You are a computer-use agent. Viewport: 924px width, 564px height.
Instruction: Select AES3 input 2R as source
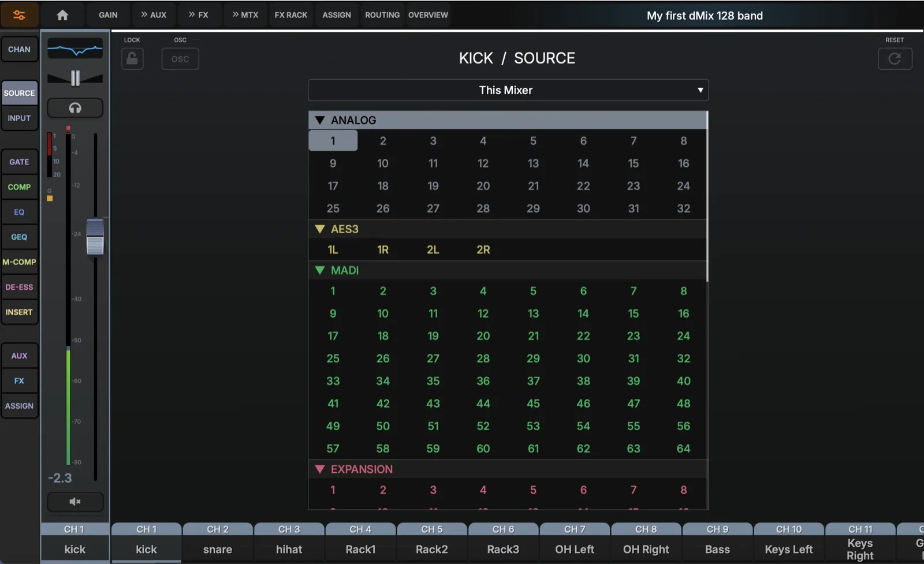click(x=483, y=250)
